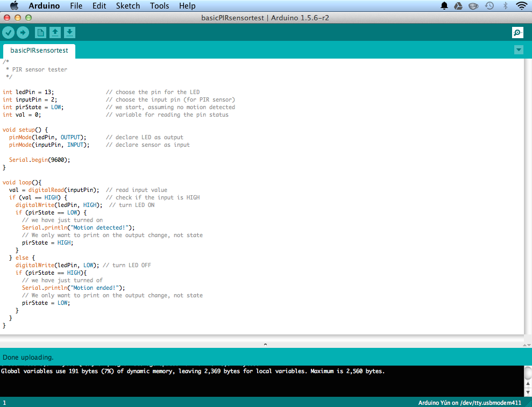Select the basicPIRsensortest tab
The image size is (532, 407).
(39, 51)
